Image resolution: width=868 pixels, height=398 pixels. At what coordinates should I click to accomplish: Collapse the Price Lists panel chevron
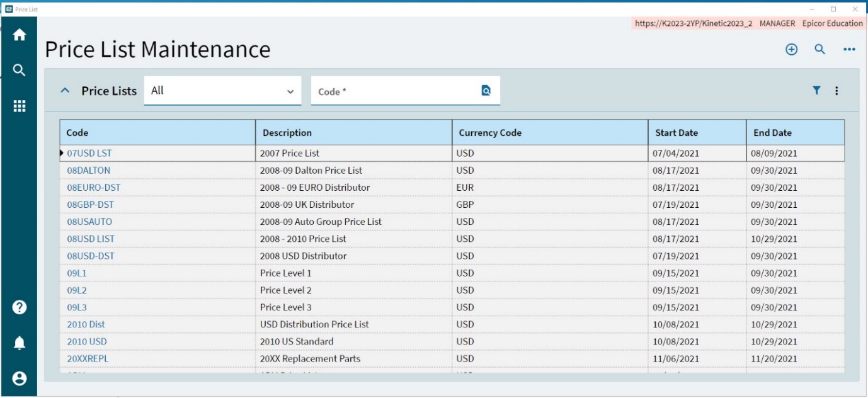pos(64,91)
